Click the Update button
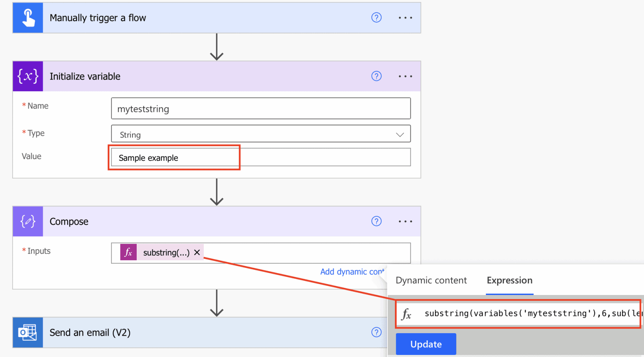This screenshot has height=357, width=644. (426, 344)
